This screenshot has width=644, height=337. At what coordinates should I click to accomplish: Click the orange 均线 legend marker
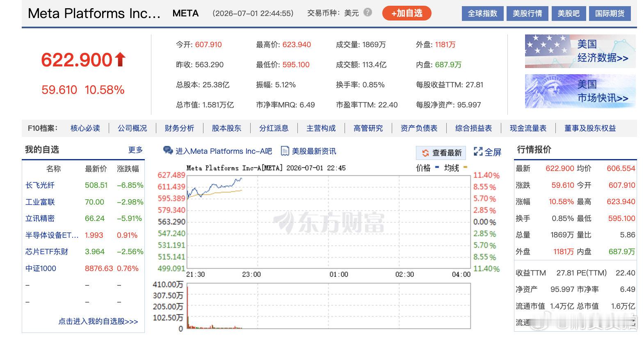465,167
